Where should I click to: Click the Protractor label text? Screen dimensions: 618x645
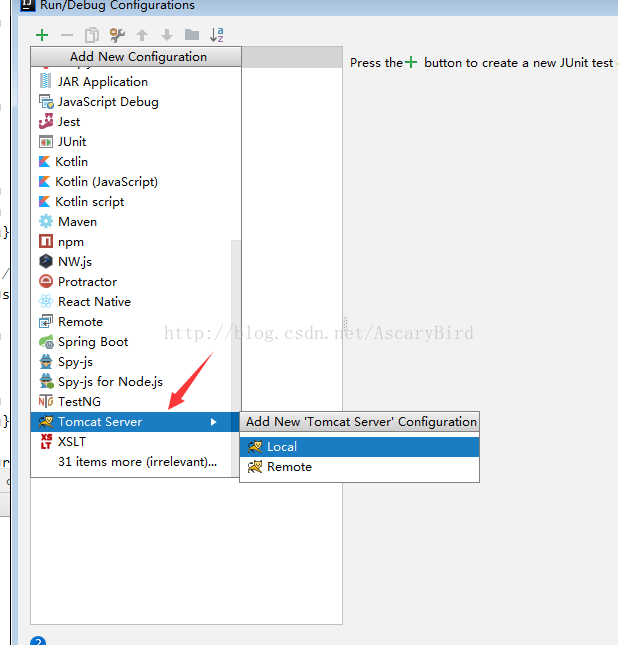(87, 282)
